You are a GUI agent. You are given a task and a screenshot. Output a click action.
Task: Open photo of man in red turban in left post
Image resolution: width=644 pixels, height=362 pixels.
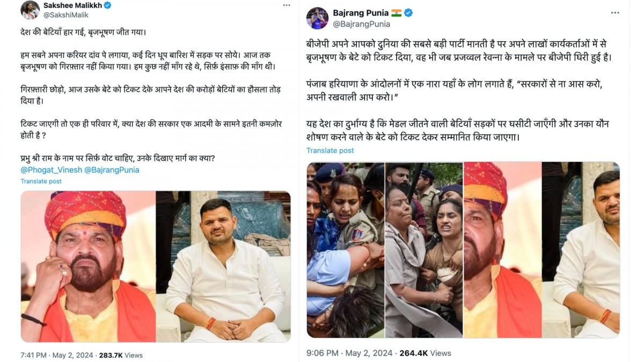click(x=88, y=267)
